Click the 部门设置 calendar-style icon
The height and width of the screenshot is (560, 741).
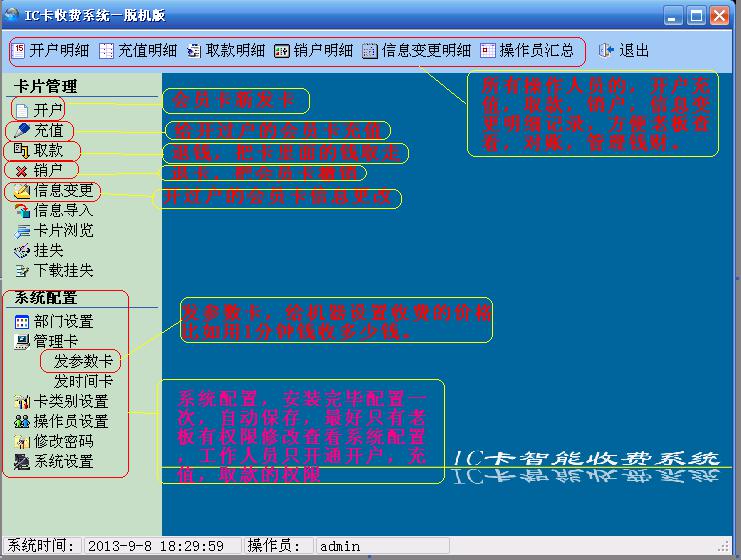[x=22, y=322]
